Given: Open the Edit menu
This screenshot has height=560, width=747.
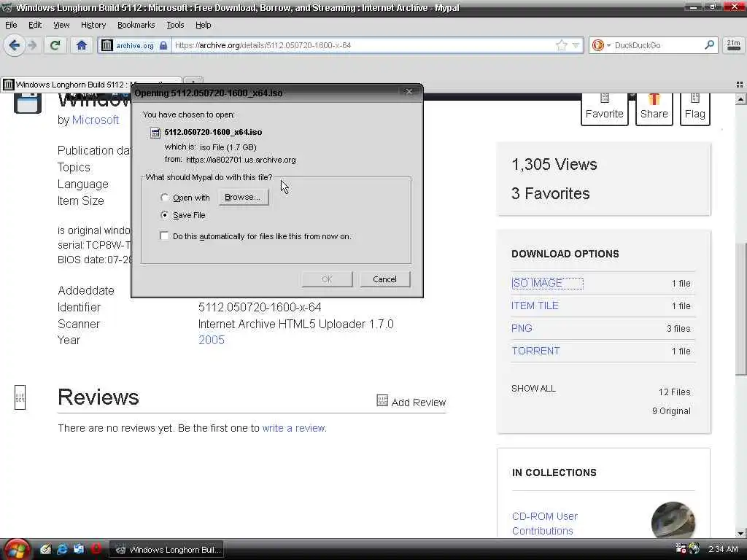Looking at the screenshot, I should coord(35,26).
